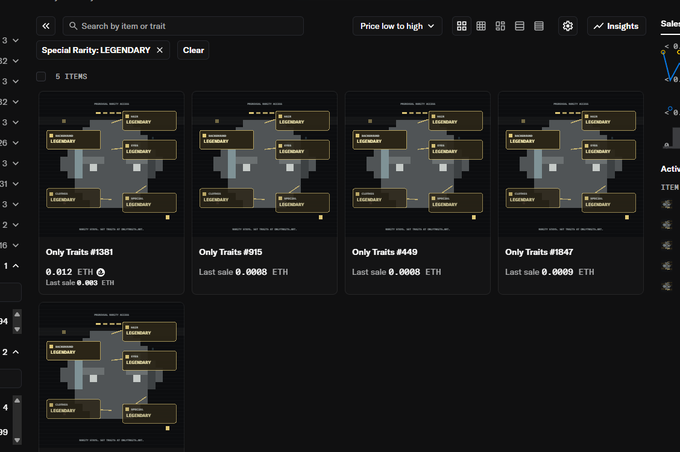This screenshot has height=452, width=680.
Task: Click Last sale 0.0009 ETH text
Action: pyautogui.click(x=549, y=272)
